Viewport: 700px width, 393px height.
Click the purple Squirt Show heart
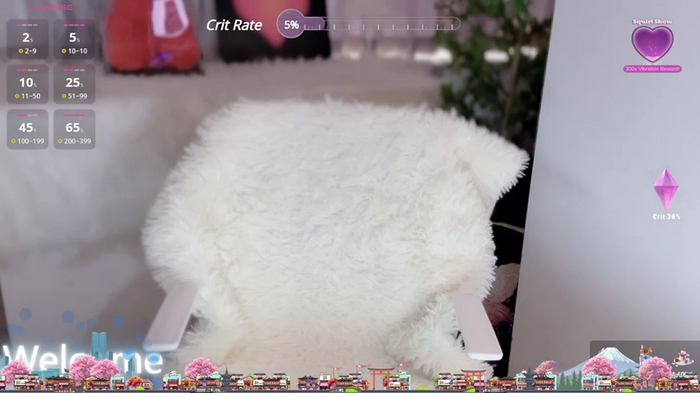tap(652, 44)
